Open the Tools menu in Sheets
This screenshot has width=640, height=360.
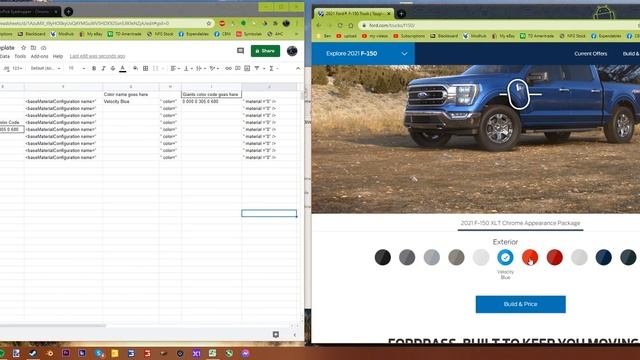20,56
